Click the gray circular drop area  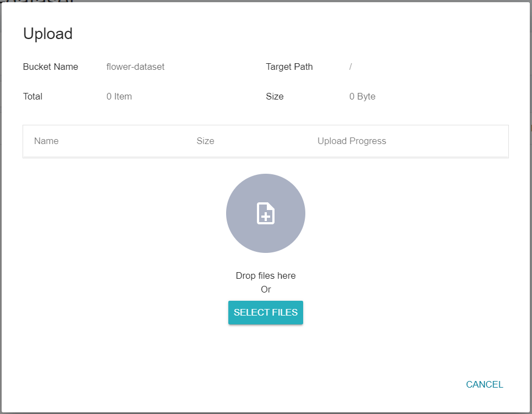click(265, 213)
